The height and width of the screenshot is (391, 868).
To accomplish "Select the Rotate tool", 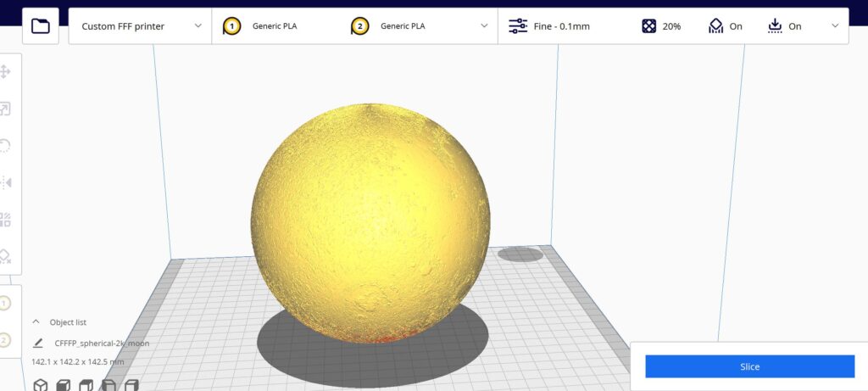I will tap(4, 146).
